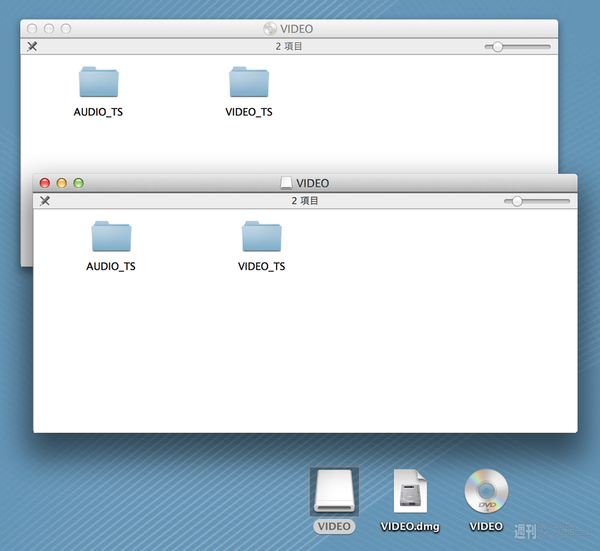
Task: Select VIDEO_TS folder in back VIDEO window
Action: [249, 82]
